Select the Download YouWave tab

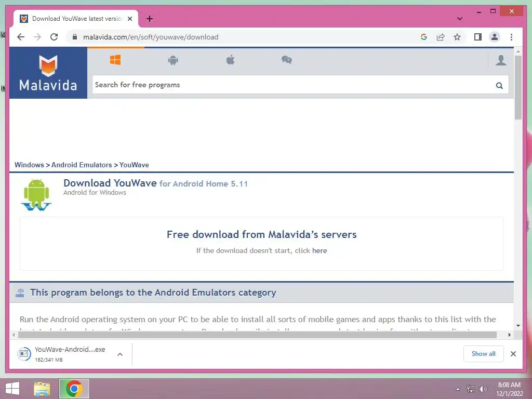(x=76, y=19)
